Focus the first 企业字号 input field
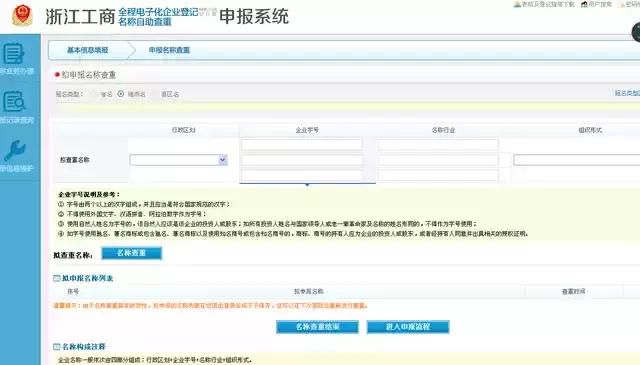The width and height of the screenshot is (640, 365). click(302, 145)
